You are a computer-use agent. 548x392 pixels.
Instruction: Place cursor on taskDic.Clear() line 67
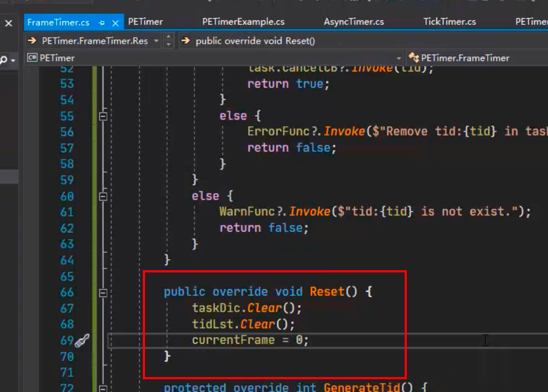246,308
